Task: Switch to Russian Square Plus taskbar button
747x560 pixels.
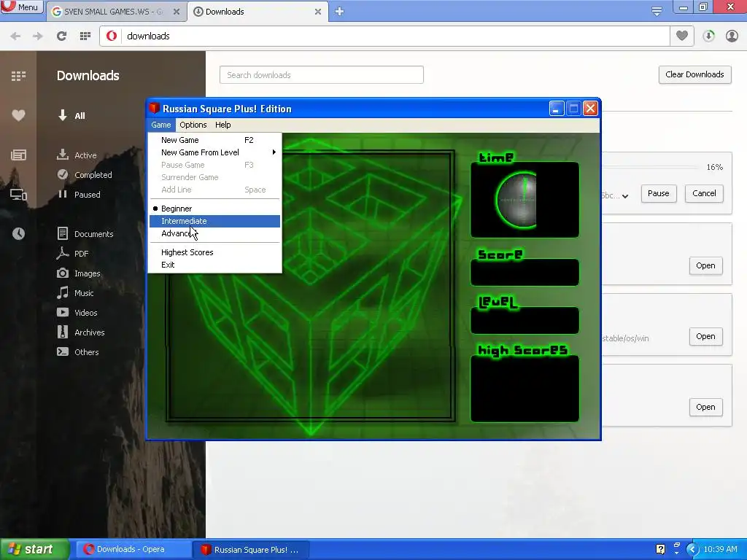Action: tap(251, 550)
